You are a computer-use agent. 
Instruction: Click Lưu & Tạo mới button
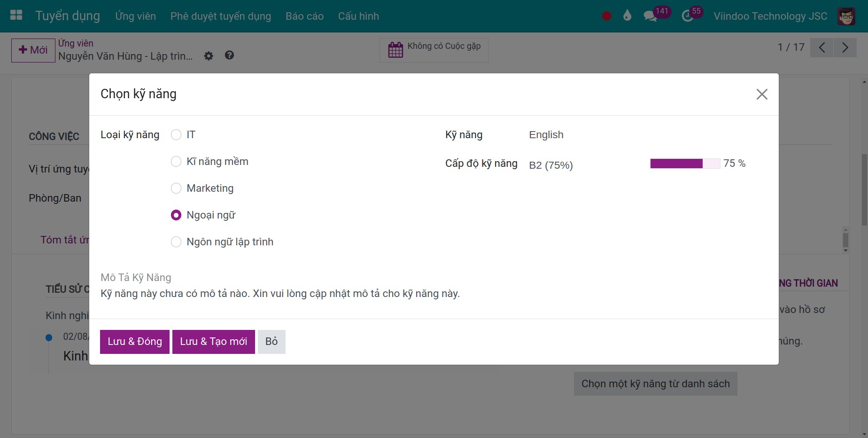coord(214,342)
